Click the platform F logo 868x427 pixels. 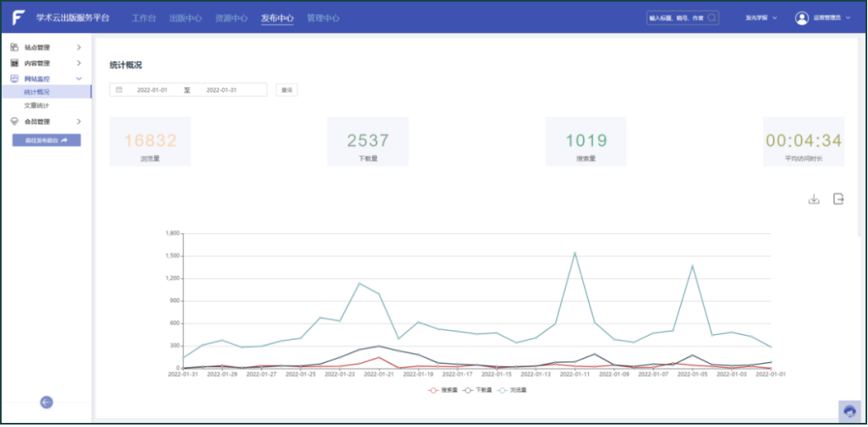(19, 17)
